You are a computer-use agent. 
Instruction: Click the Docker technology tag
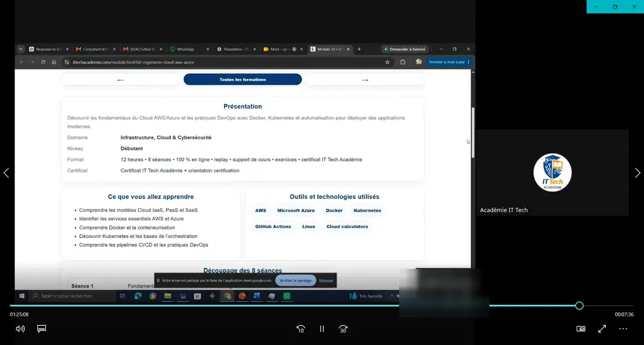[334, 211]
